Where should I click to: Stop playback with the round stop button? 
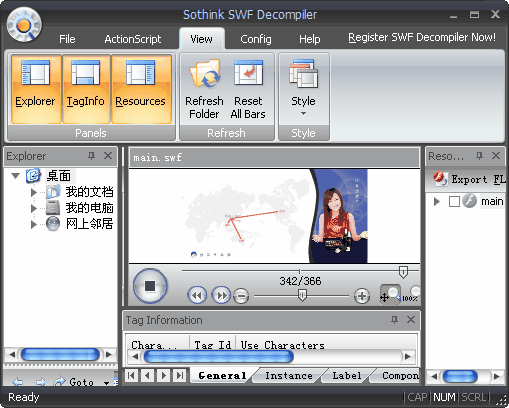150,286
